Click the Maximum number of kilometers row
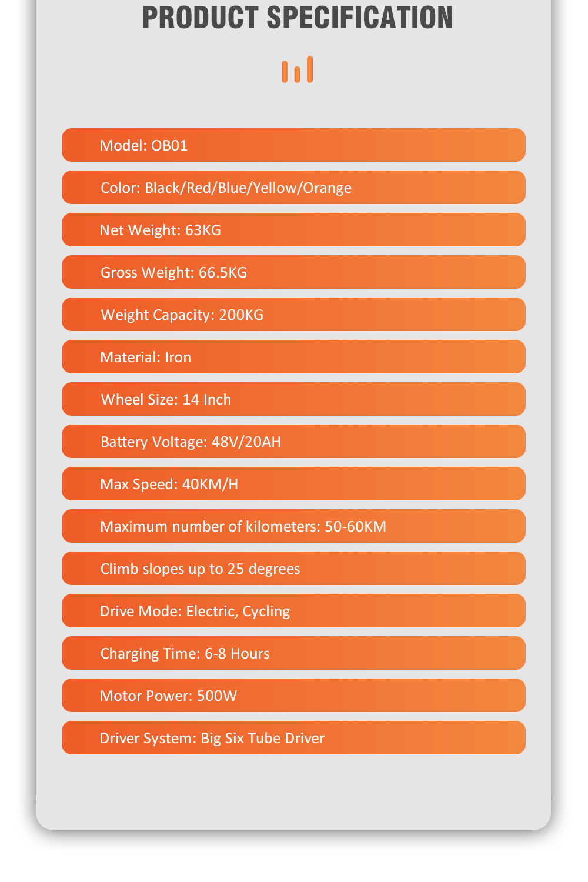 point(293,526)
